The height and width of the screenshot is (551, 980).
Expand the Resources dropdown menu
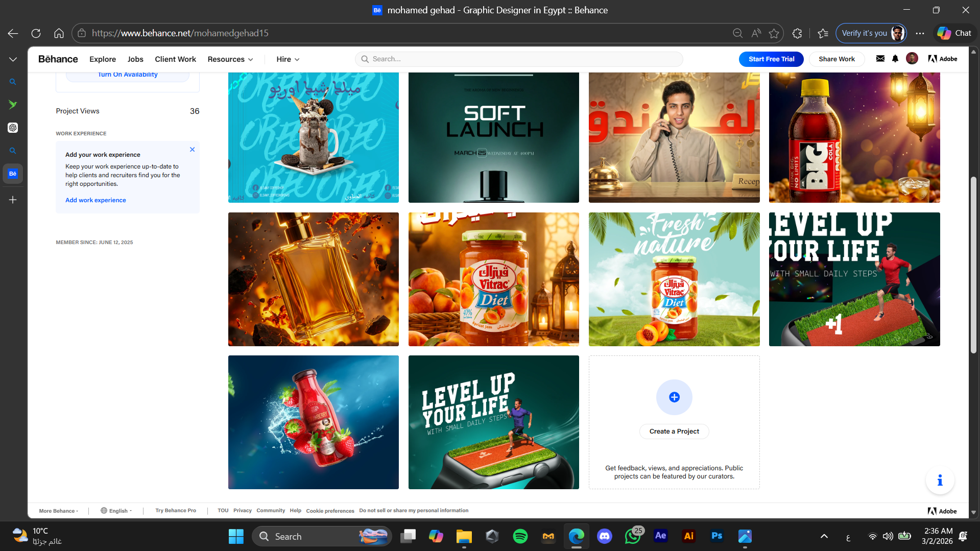[230, 59]
